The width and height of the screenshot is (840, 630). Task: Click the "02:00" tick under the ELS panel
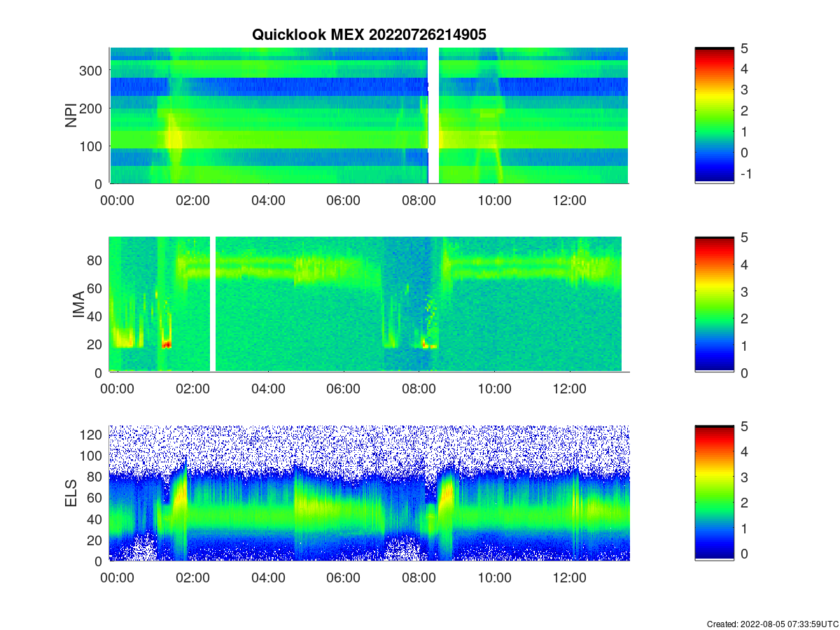192,578
